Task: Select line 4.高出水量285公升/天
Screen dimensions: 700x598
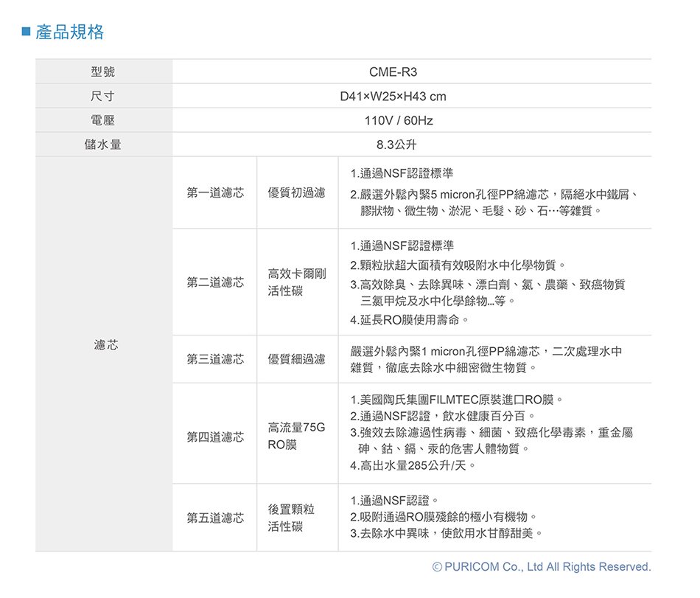Action: pyautogui.click(x=413, y=465)
